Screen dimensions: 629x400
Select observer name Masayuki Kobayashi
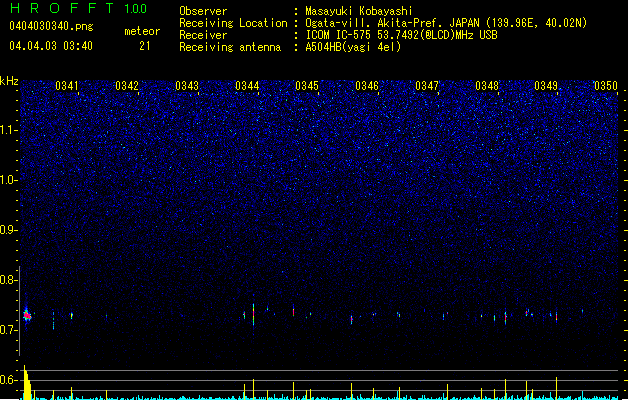tap(359, 11)
